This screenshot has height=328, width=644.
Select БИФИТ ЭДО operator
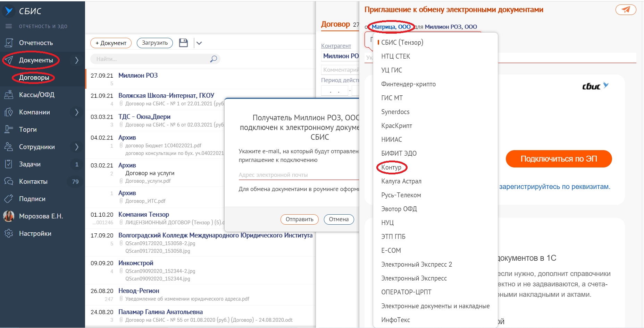(436, 153)
